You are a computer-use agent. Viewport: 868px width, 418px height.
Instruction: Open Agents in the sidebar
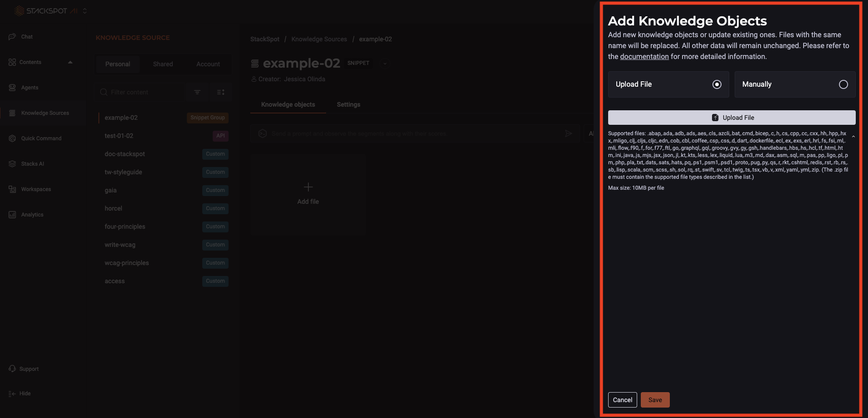[29, 88]
